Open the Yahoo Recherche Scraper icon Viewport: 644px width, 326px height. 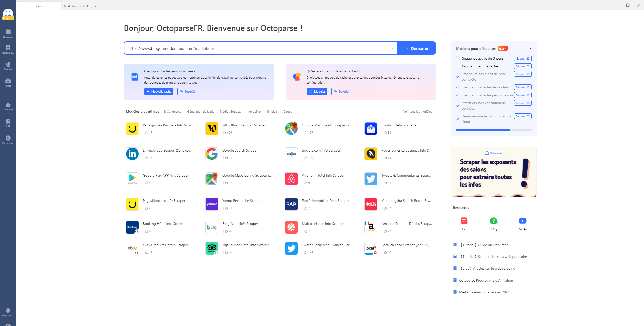pos(212,204)
